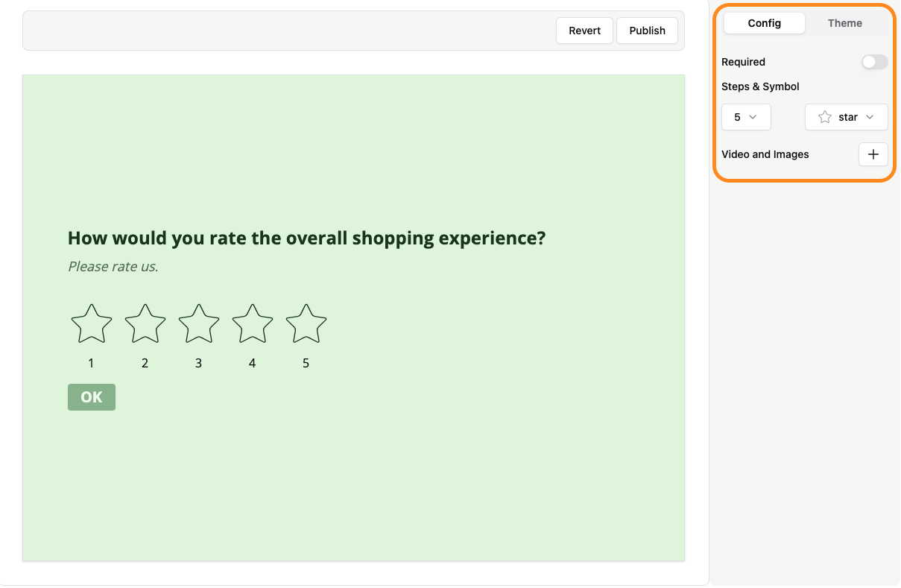Click star icon in symbol selector
The image size is (901, 588).
pyautogui.click(x=825, y=117)
